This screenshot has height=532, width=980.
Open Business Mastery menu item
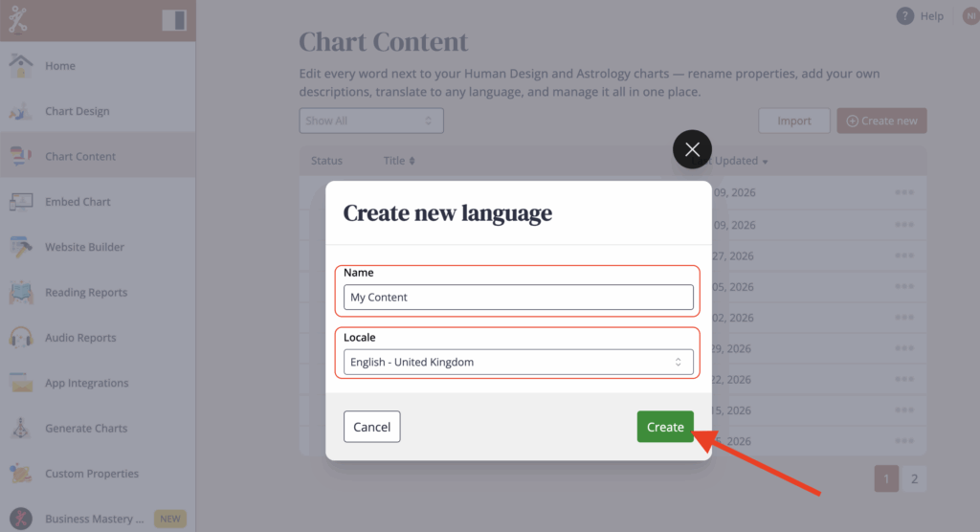click(94, 519)
